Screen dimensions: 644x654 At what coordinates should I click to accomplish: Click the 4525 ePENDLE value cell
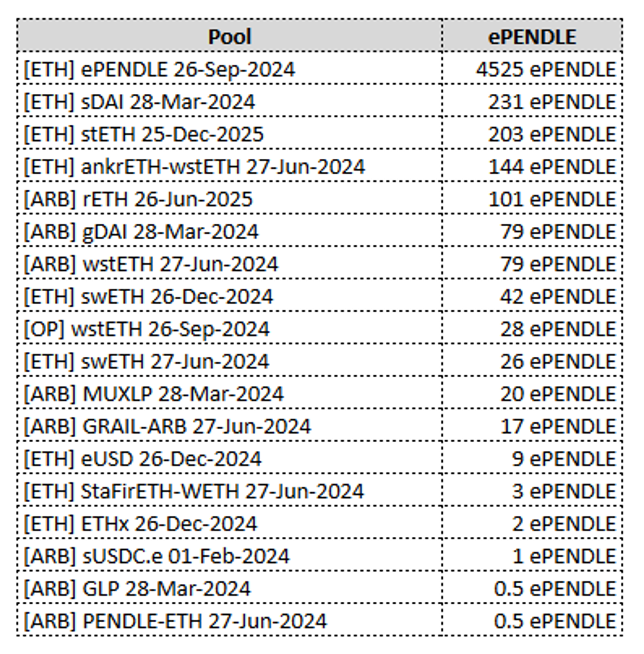[x=546, y=69]
